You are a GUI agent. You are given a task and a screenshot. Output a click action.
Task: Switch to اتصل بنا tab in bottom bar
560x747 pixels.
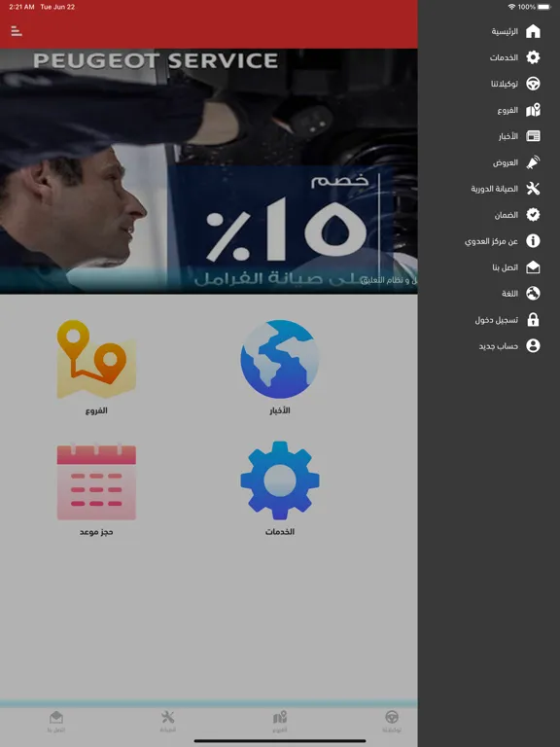coord(56,722)
